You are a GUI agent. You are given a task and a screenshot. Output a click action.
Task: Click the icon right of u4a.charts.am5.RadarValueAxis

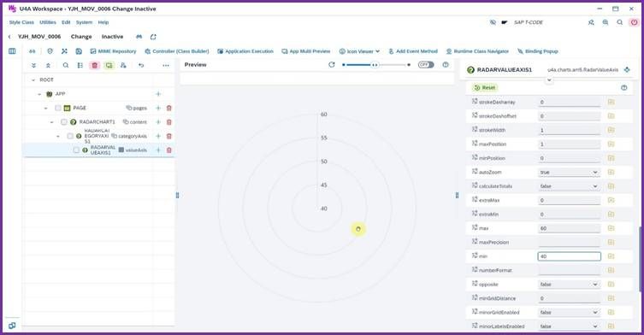click(x=627, y=70)
